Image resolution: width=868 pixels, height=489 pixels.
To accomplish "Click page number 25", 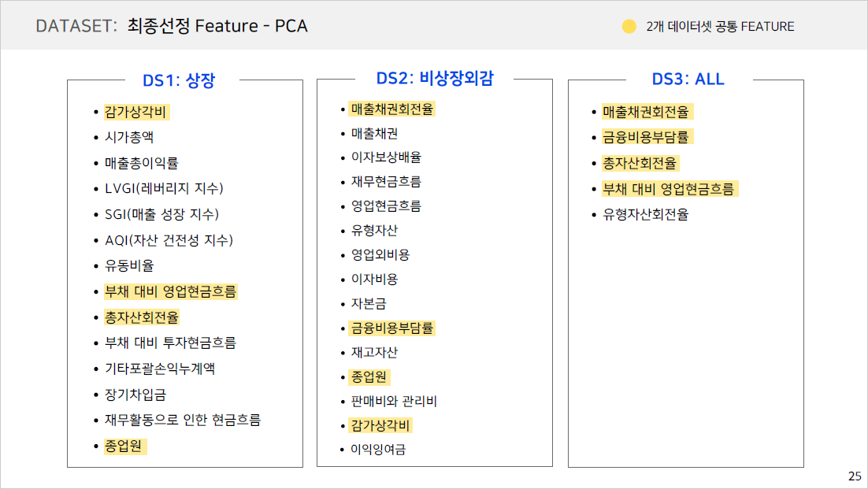I will tap(855, 476).
